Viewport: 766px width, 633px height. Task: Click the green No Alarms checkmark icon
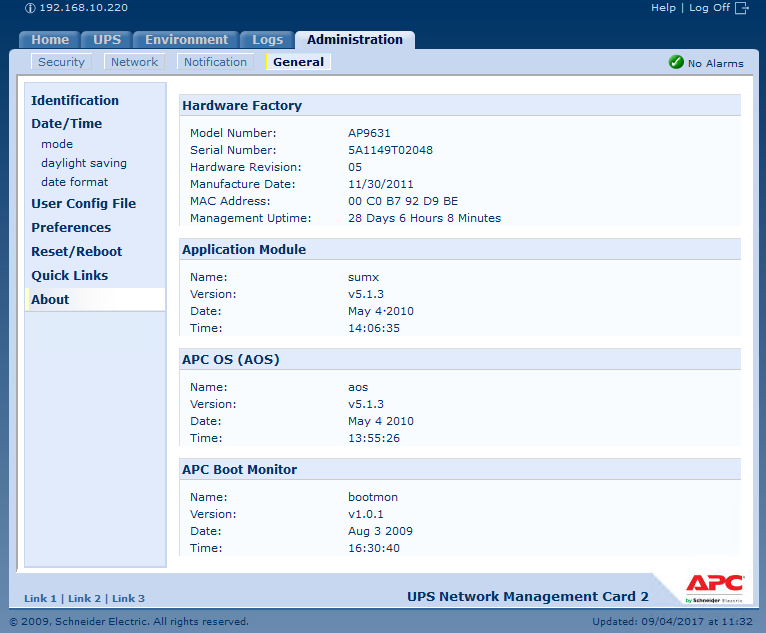click(677, 63)
